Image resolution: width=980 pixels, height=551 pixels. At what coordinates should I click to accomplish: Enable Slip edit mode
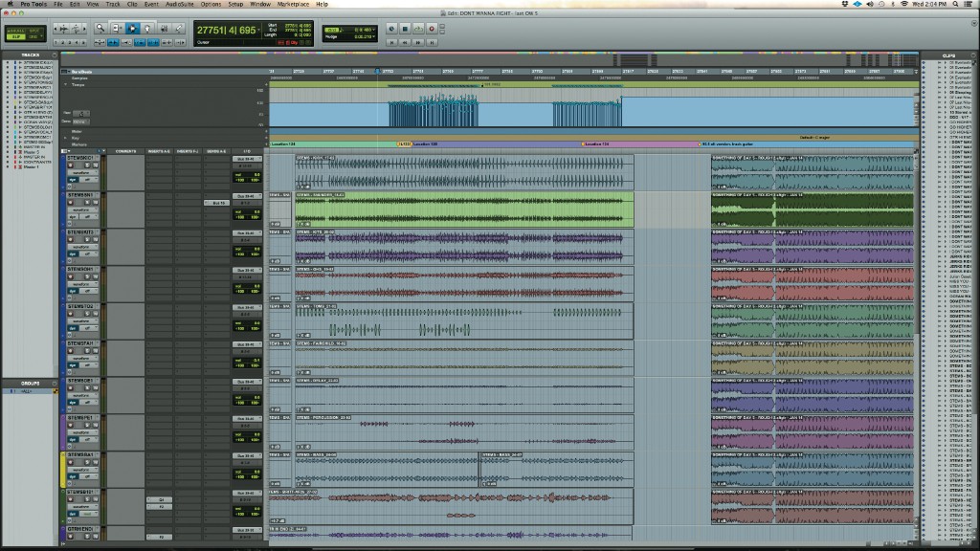click(15, 37)
